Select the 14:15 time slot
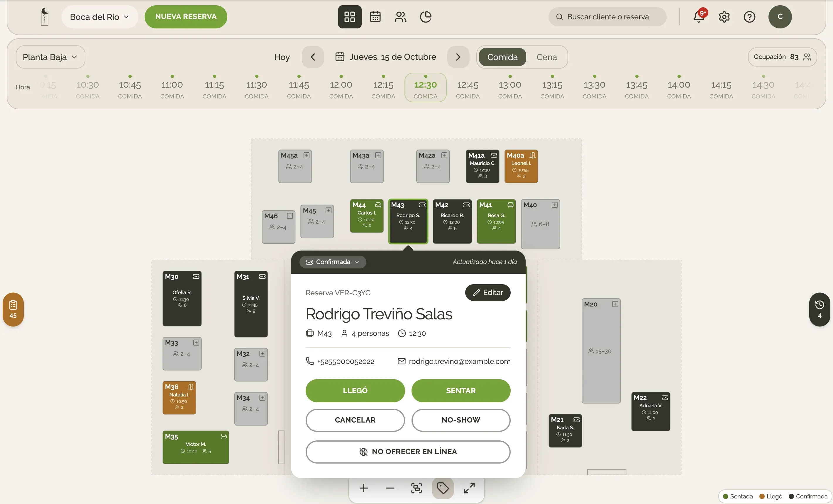The height and width of the screenshot is (504, 833). 721,88
